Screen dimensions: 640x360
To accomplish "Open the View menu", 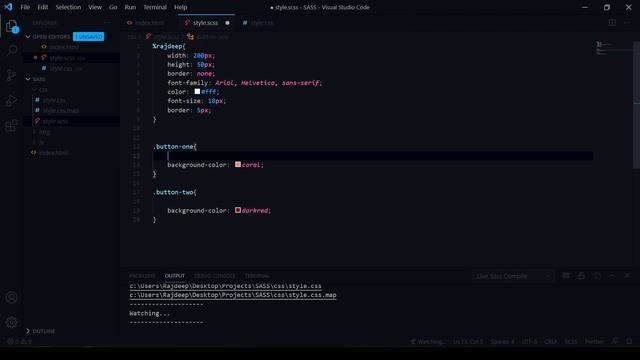I will (95, 7).
